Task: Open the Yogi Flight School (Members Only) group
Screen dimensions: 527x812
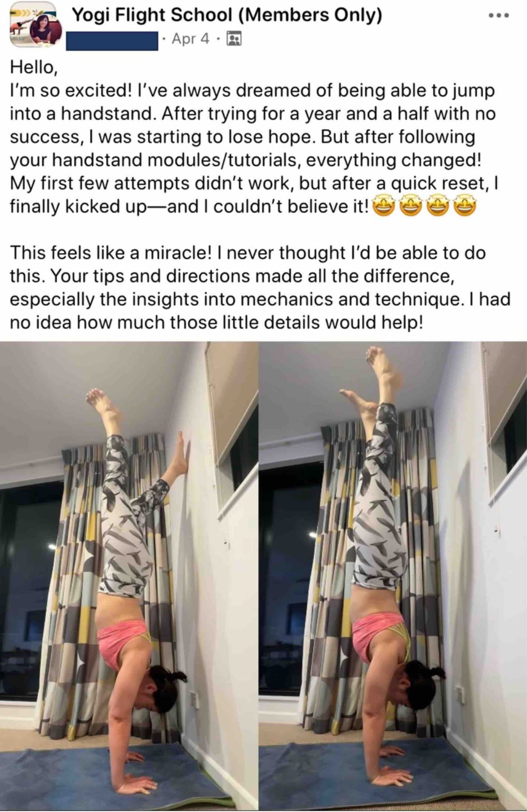Action: click(x=227, y=15)
